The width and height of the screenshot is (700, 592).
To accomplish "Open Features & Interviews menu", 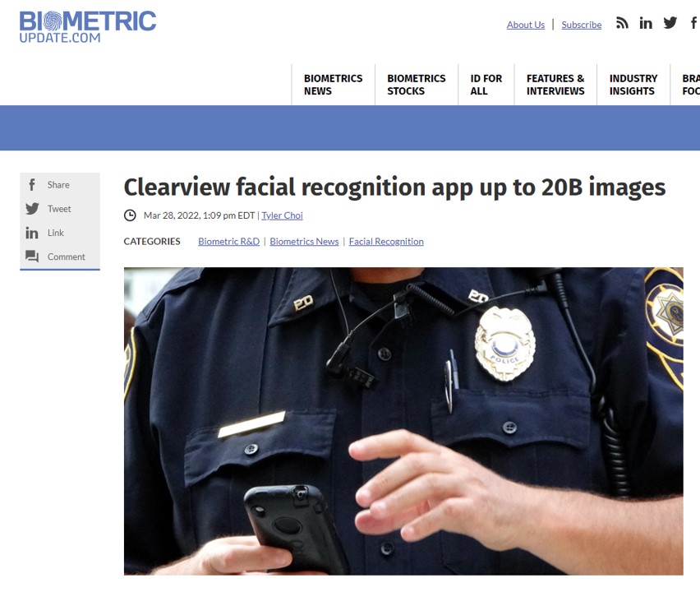I will tap(555, 85).
